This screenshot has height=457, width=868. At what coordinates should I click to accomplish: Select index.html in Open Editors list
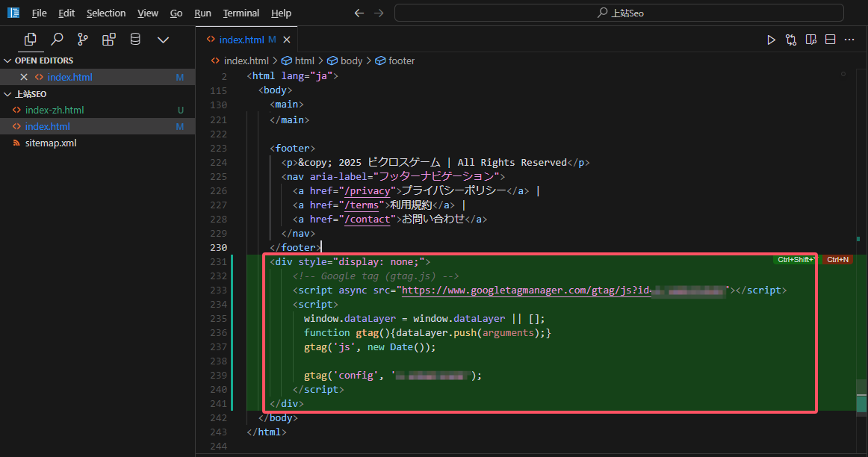coord(97,77)
